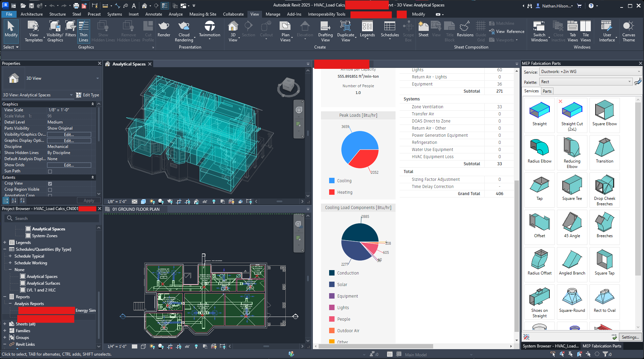This screenshot has height=359, width=644.
Task: Click the Cooling legend blue swatch
Action: point(332,181)
